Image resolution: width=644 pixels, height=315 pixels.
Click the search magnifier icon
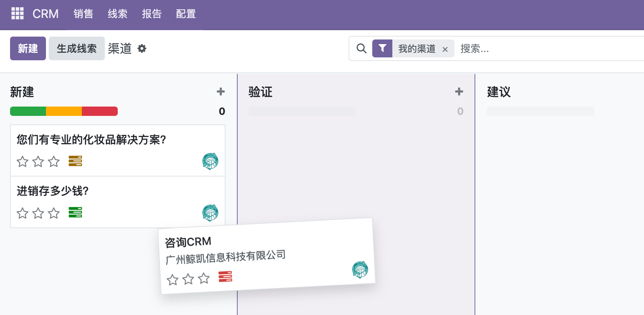point(361,48)
